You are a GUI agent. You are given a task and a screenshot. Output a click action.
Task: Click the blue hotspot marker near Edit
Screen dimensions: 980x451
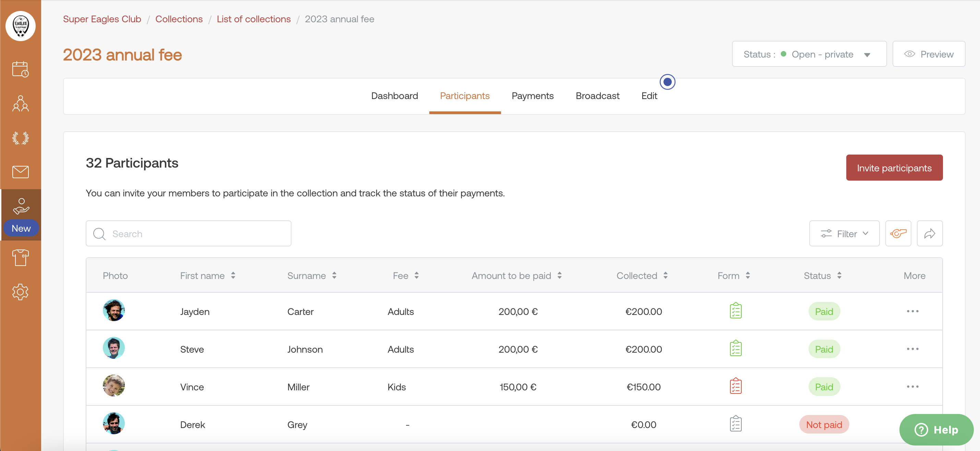(667, 82)
